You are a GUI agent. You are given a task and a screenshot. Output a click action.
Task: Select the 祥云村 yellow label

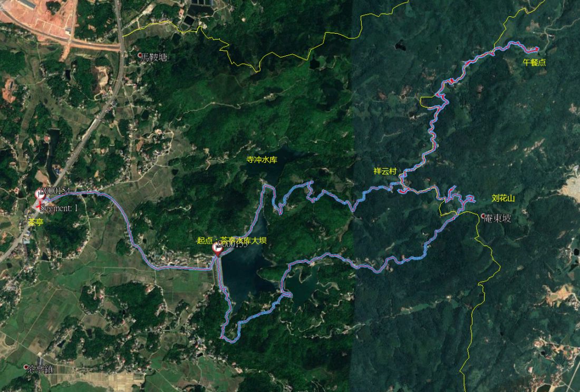click(385, 171)
